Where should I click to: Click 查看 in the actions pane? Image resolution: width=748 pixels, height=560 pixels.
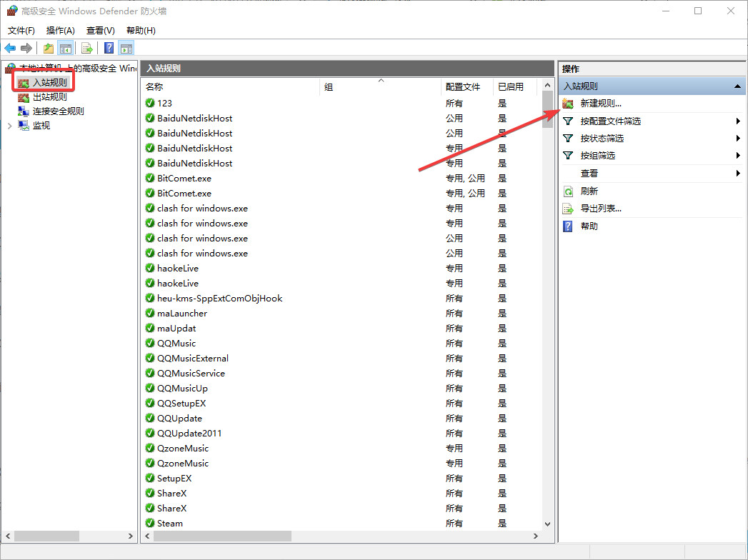tap(589, 174)
